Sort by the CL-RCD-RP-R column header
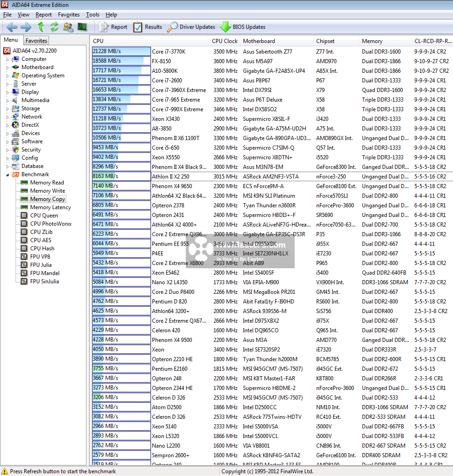This screenshot has width=453, height=476. [x=432, y=41]
